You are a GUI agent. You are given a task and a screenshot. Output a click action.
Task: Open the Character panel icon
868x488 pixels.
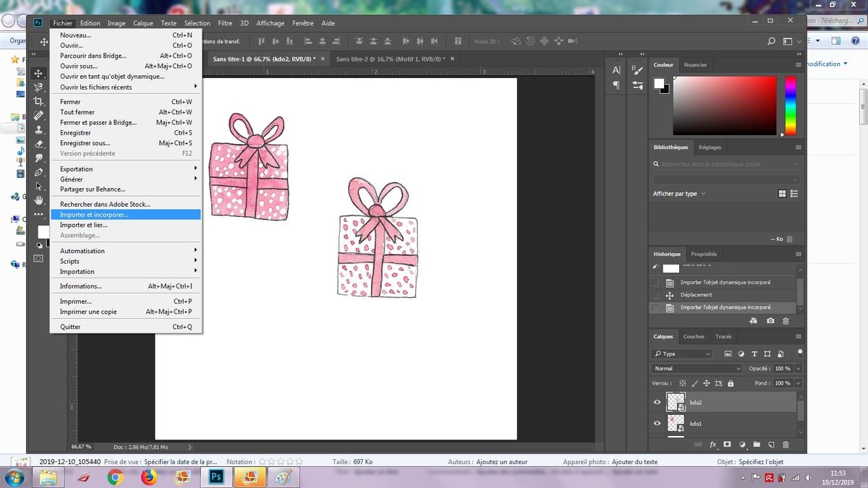(616, 70)
